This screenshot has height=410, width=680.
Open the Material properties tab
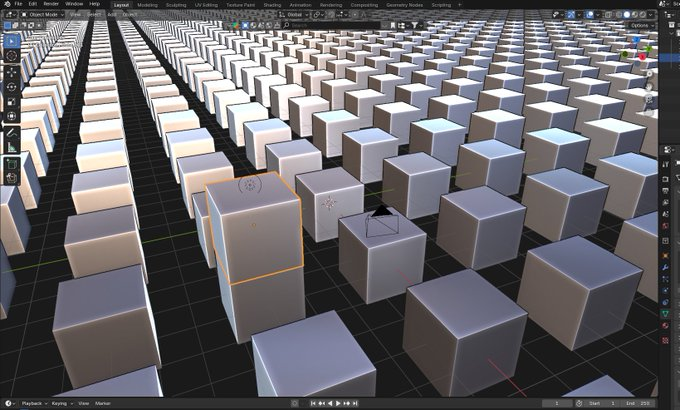pyautogui.click(x=665, y=325)
